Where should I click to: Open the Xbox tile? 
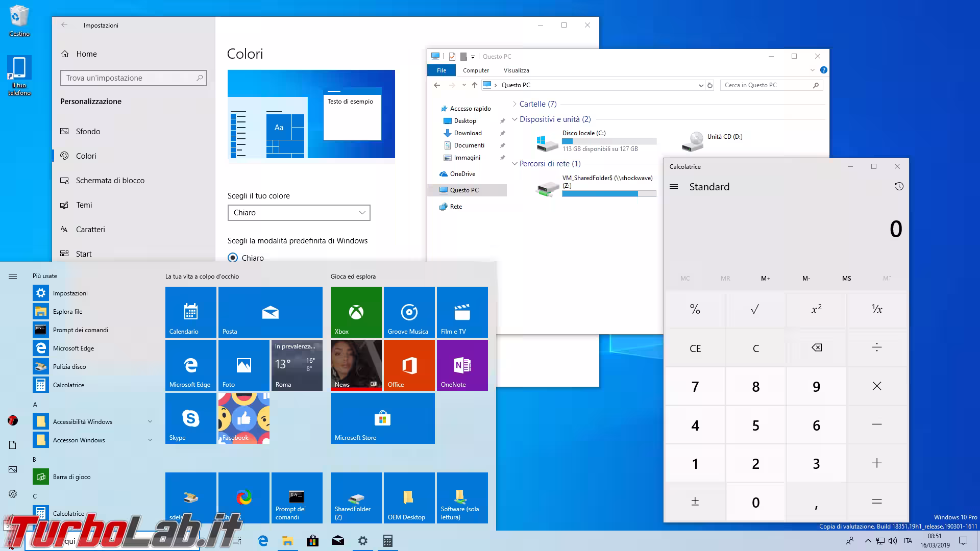tap(356, 312)
